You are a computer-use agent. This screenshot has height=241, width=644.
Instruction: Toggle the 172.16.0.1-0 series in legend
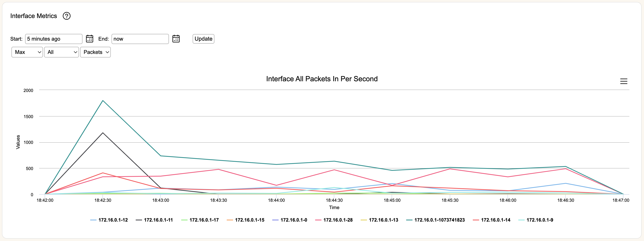coord(290,220)
